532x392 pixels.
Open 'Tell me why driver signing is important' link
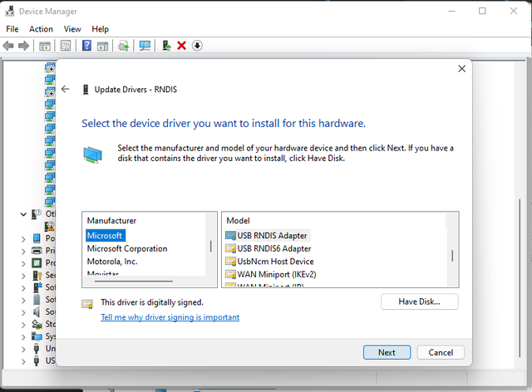tap(170, 317)
